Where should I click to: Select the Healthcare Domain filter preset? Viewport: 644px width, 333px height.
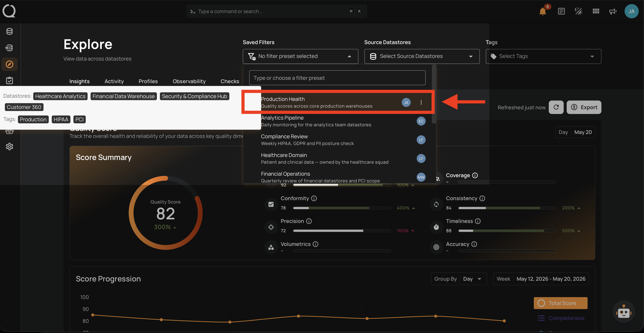click(x=338, y=158)
